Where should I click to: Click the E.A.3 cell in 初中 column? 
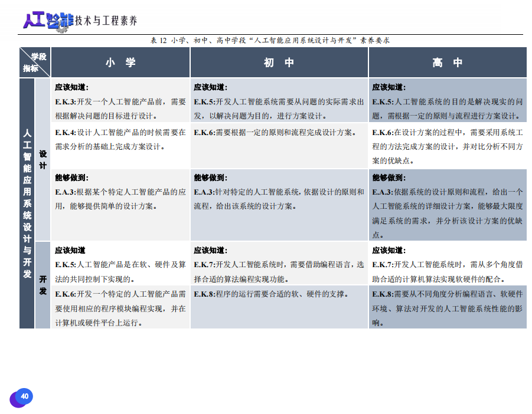point(279,199)
